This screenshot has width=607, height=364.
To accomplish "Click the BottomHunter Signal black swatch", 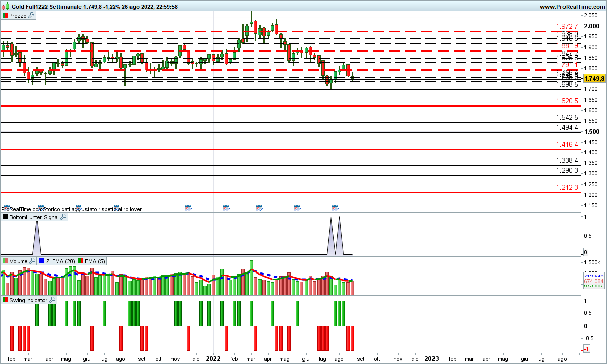I will tap(5, 217).
